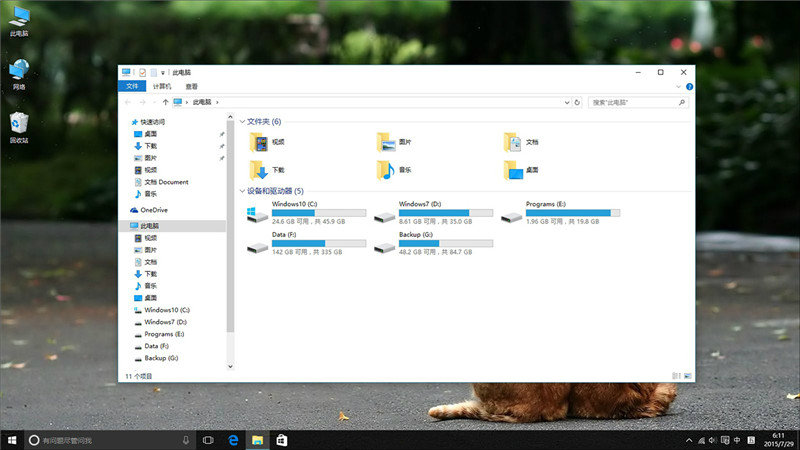Open the 文件 (File) menu tab

pyautogui.click(x=132, y=87)
